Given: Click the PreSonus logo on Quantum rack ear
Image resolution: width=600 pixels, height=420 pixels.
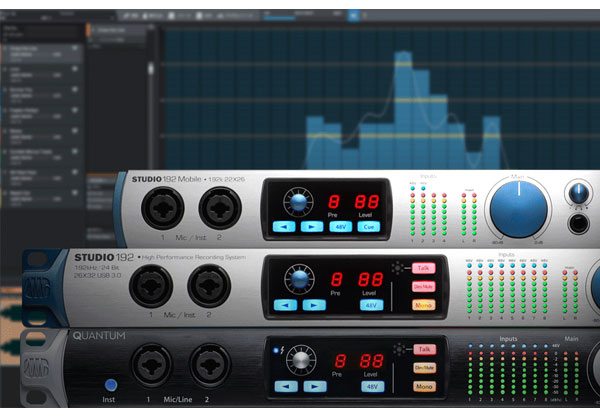Looking at the screenshot, I should (36, 368).
